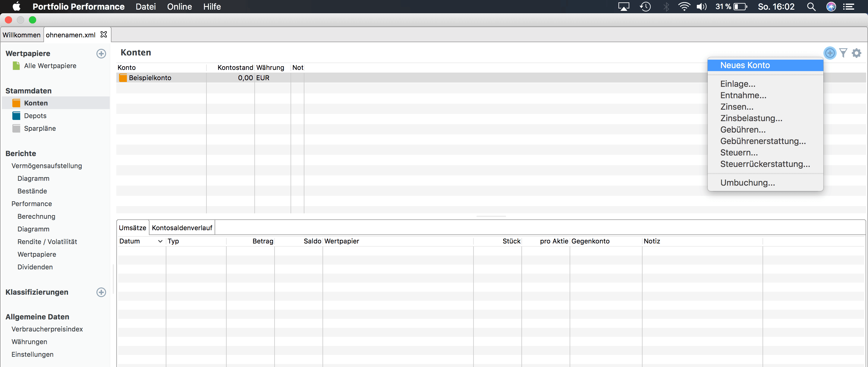
Task: Click the orange Konten icon in sidebar
Action: [16, 103]
